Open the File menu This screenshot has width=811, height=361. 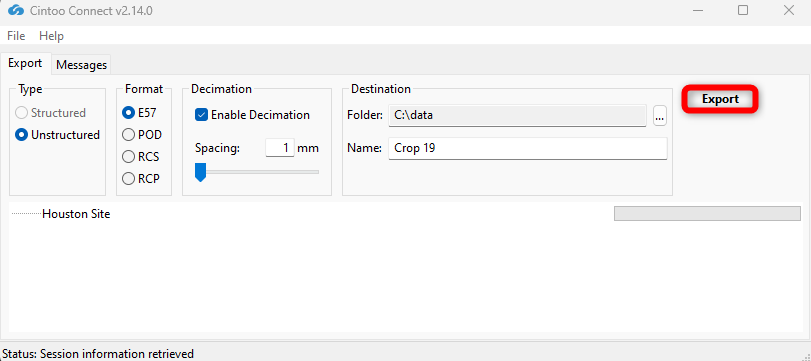tap(16, 36)
